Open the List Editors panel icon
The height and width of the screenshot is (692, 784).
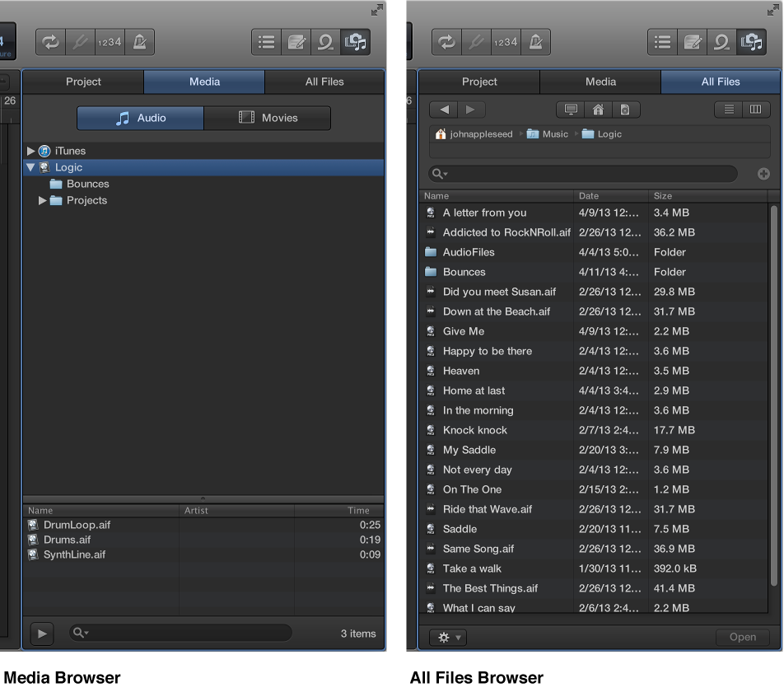coord(266,42)
